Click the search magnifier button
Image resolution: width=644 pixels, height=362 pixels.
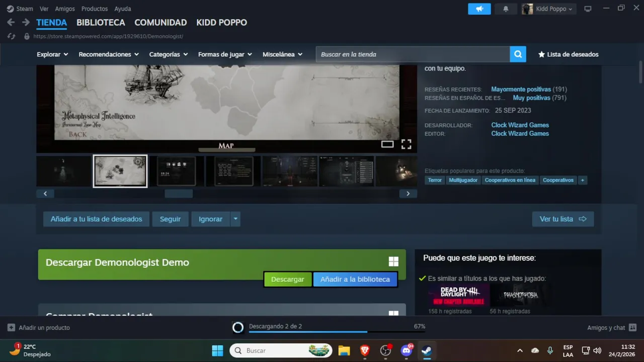click(x=518, y=54)
